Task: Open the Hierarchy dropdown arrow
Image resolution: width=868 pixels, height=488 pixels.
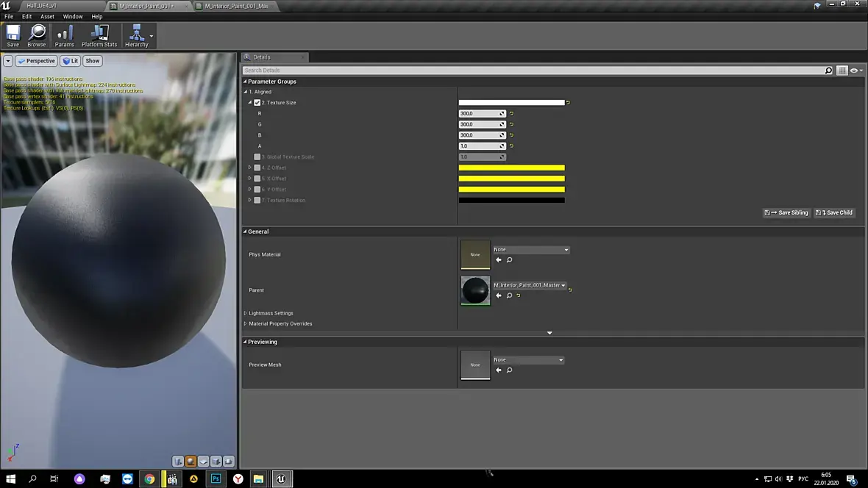Action: [152, 37]
